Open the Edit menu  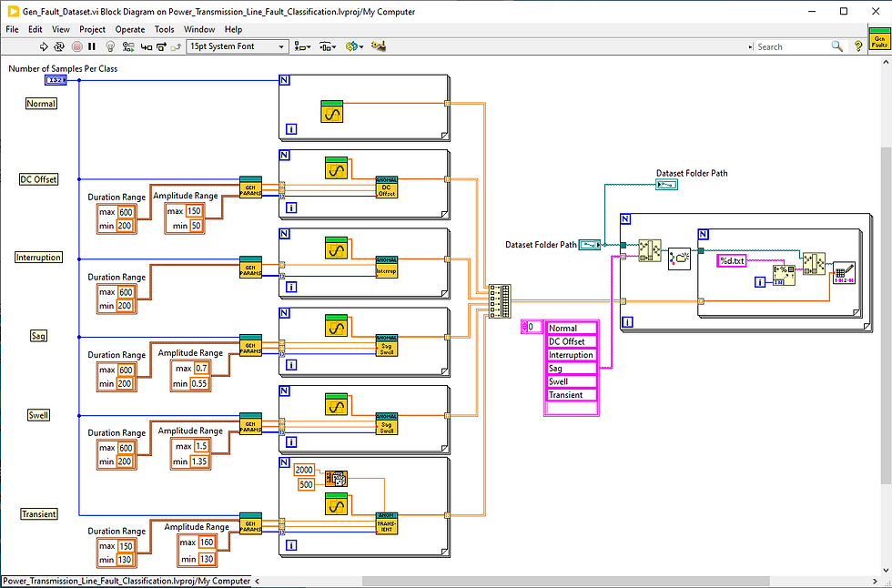[35, 29]
